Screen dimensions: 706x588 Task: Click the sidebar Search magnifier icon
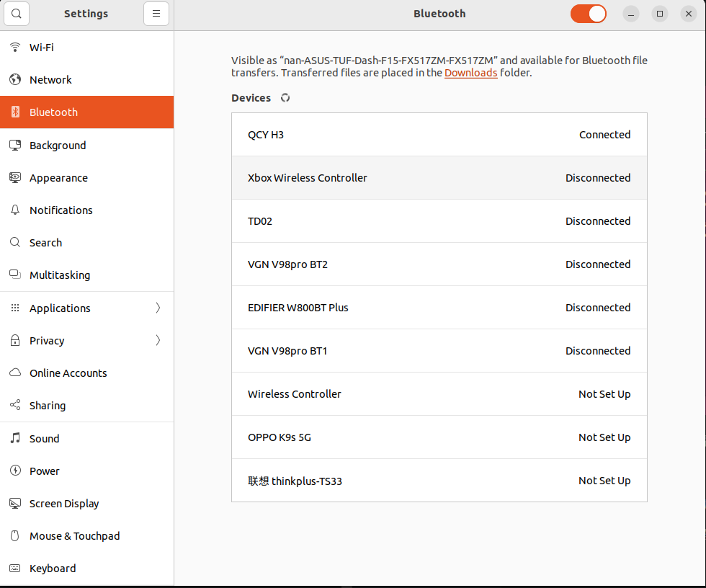coord(15,242)
